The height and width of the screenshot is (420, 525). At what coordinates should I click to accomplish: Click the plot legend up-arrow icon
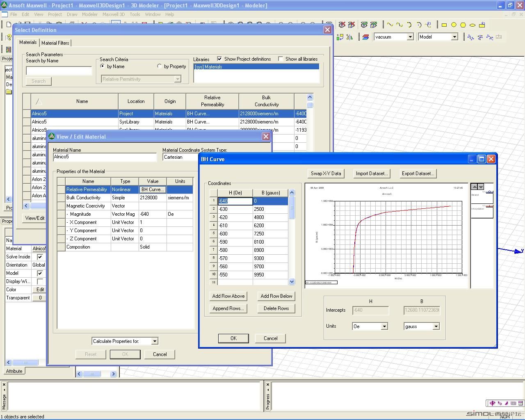[475, 187]
